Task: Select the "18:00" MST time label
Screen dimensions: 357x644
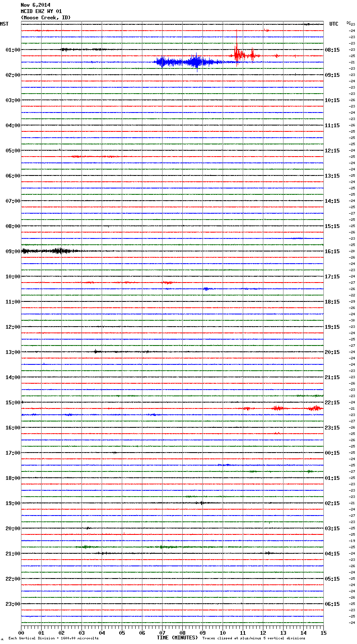Action: pyautogui.click(x=13, y=478)
